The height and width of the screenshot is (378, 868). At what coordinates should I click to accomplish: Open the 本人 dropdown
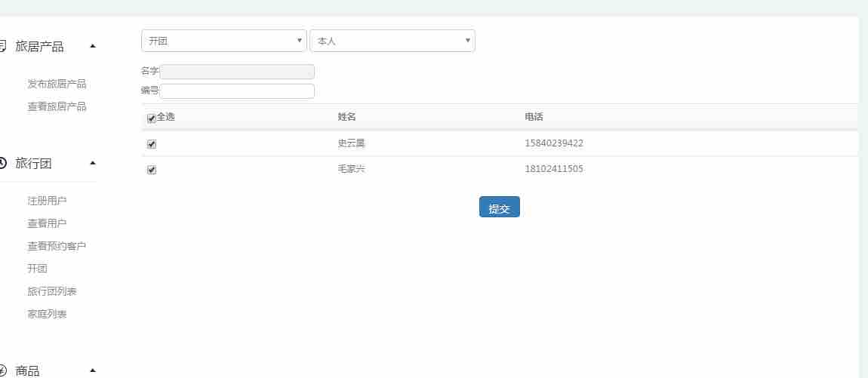[x=392, y=41]
